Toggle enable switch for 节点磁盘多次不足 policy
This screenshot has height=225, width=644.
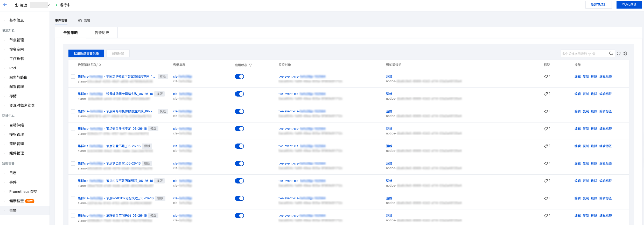(239, 129)
